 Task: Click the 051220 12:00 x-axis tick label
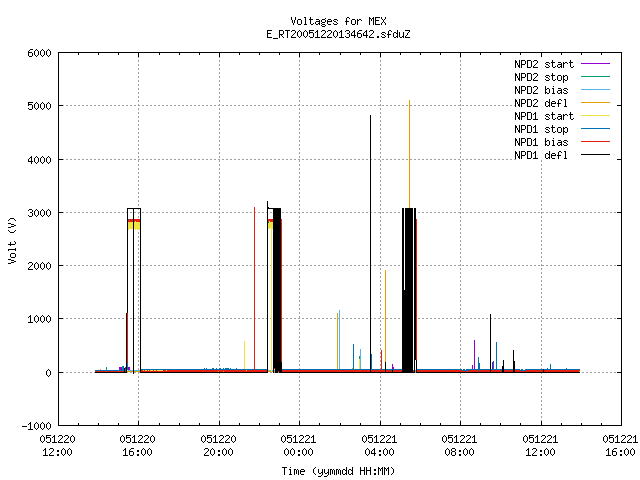point(58,446)
